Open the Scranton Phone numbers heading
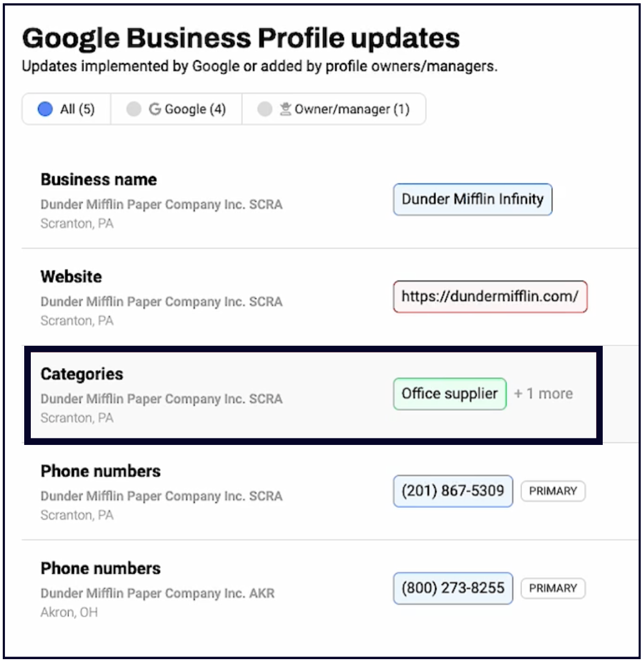The width and height of the screenshot is (644, 663). (101, 471)
